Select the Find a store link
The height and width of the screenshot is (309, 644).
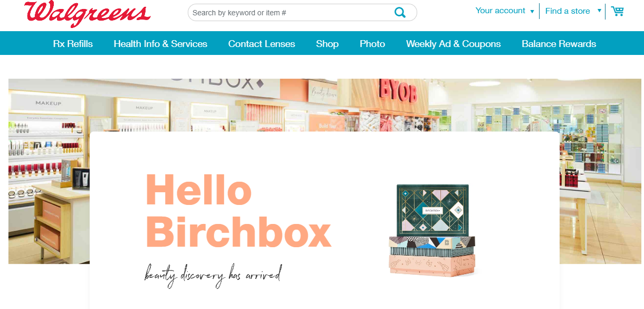click(x=568, y=11)
